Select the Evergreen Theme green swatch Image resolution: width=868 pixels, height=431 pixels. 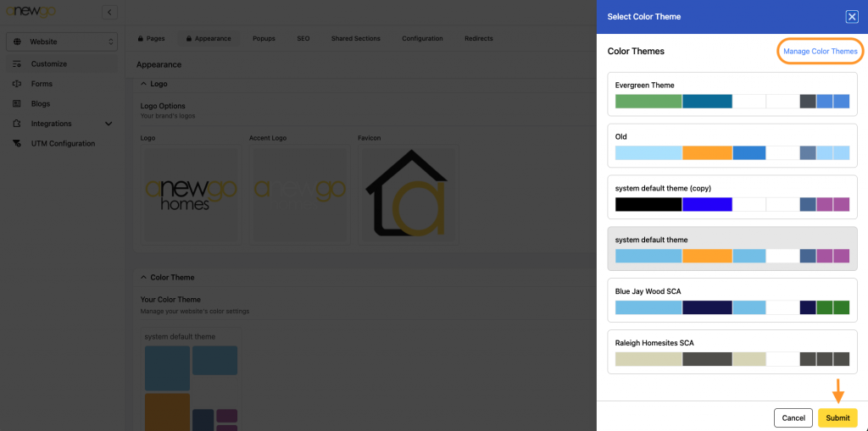(648, 102)
